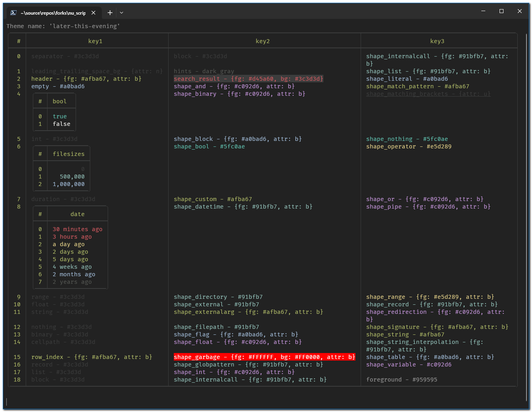Click the 'shape_custom - #afba67' entry
The height and width of the screenshot is (412, 532).
coord(213,199)
